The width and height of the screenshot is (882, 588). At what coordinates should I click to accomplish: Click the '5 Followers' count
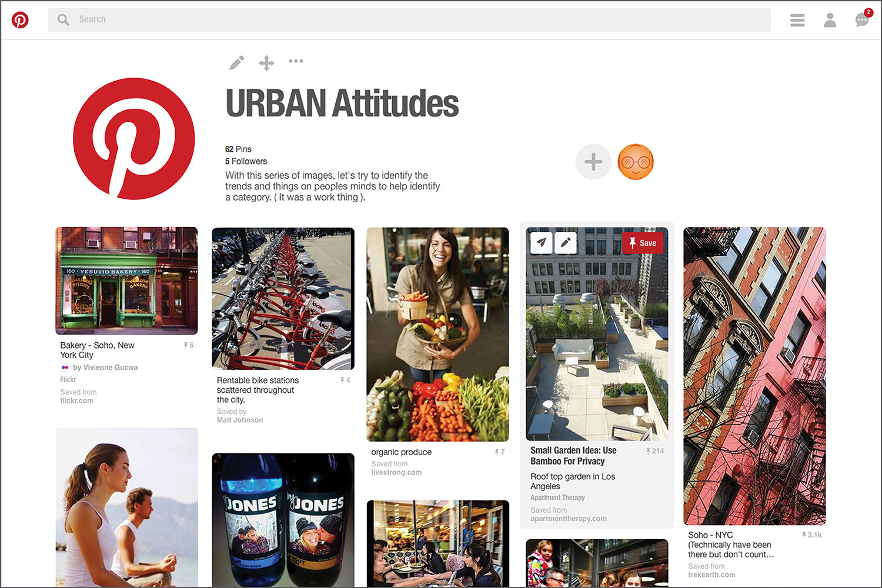(x=246, y=161)
